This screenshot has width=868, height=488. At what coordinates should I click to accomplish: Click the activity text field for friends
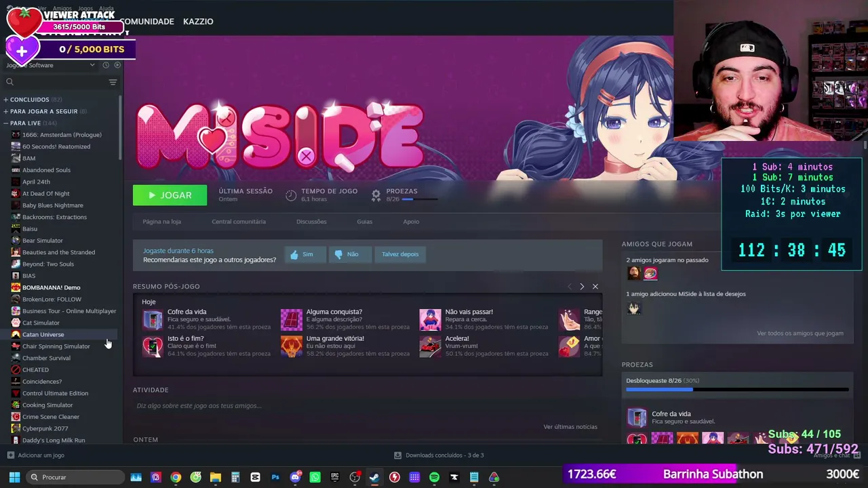pyautogui.click(x=368, y=406)
